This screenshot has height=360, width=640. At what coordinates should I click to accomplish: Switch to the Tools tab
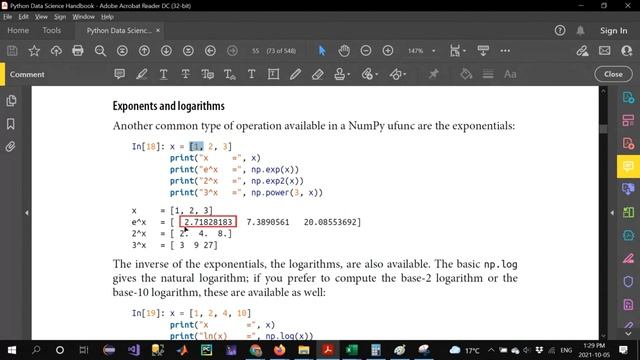pyautogui.click(x=51, y=30)
